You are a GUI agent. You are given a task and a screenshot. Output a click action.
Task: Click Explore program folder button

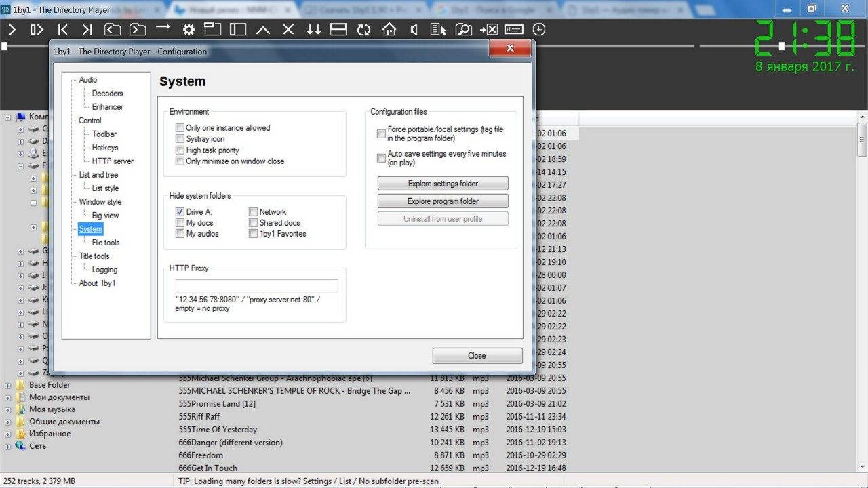(443, 201)
